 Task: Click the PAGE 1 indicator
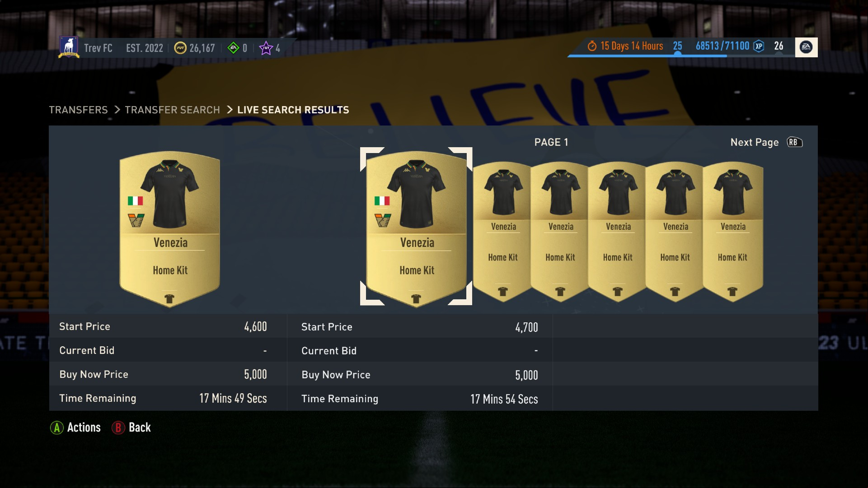551,142
